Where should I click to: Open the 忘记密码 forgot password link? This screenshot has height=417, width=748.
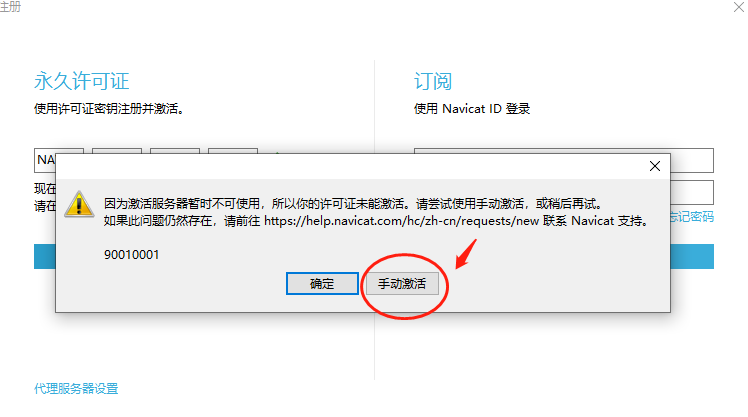[x=692, y=217]
